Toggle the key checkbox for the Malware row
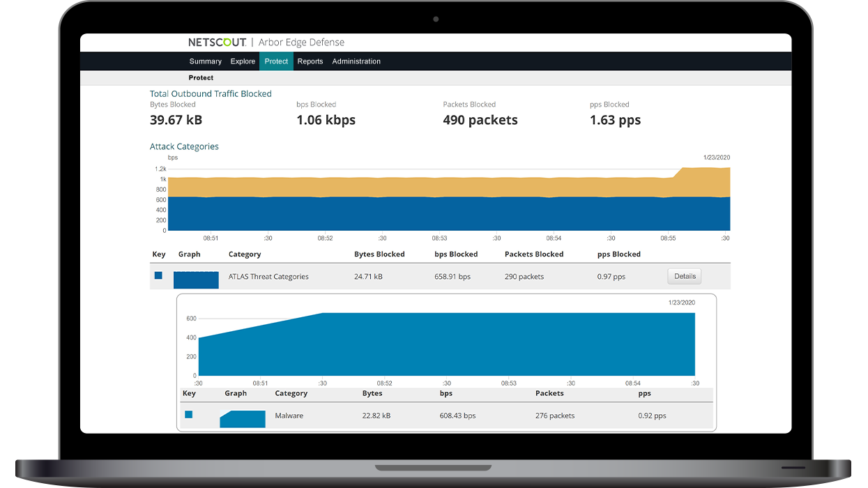This screenshot has height=488, width=868. tap(187, 414)
